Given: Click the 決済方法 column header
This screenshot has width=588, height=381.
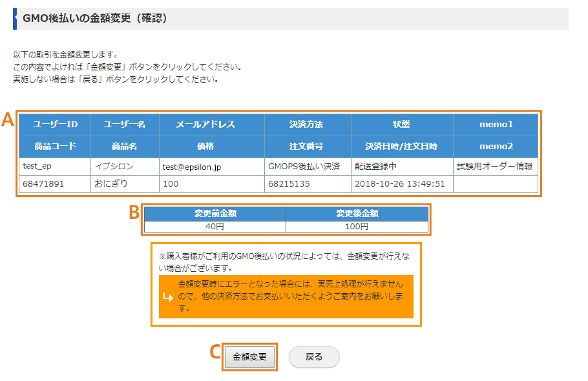Looking at the screenshot, I should (308, 125).
